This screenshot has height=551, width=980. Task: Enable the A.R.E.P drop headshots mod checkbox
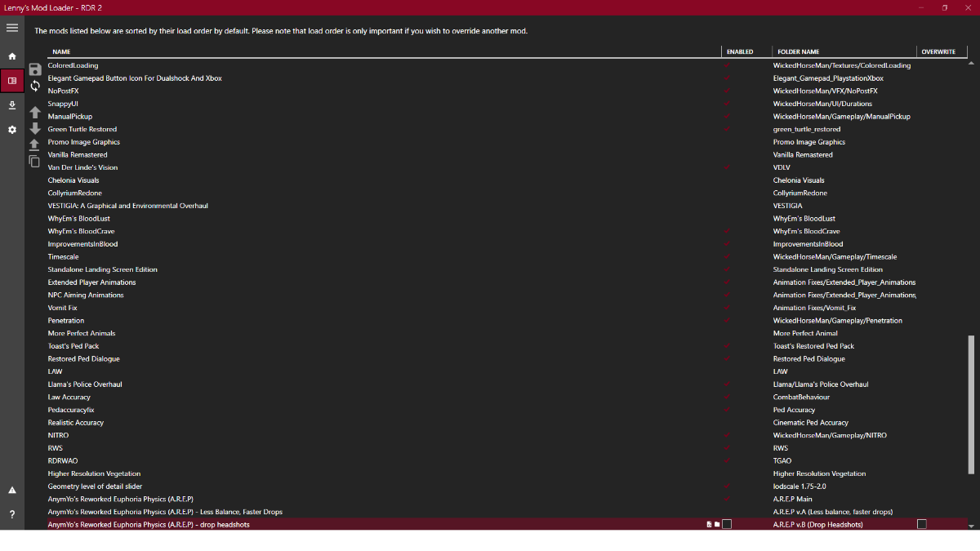(727, 525)
